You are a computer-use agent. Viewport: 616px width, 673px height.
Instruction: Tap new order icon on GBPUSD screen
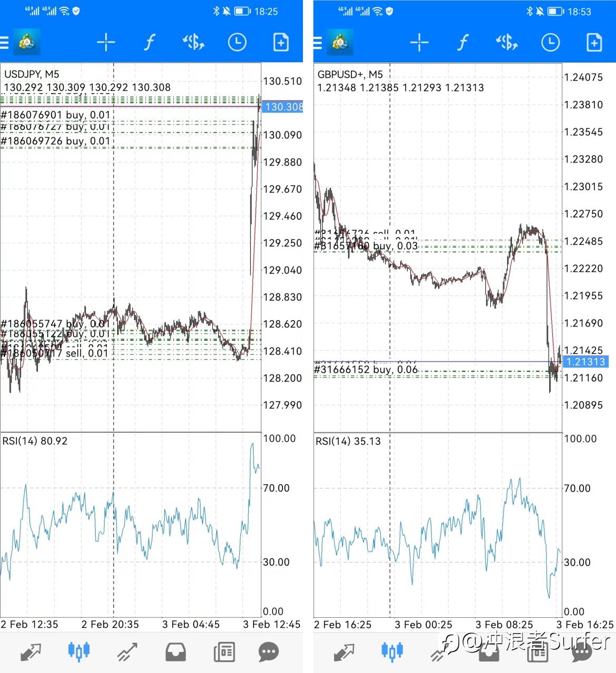[x=594, y=42]
